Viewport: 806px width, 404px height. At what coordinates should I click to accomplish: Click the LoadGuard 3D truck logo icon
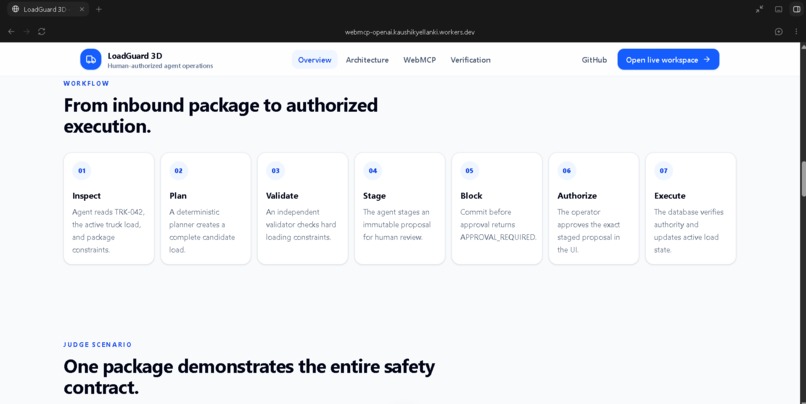(x=90, y=60)
